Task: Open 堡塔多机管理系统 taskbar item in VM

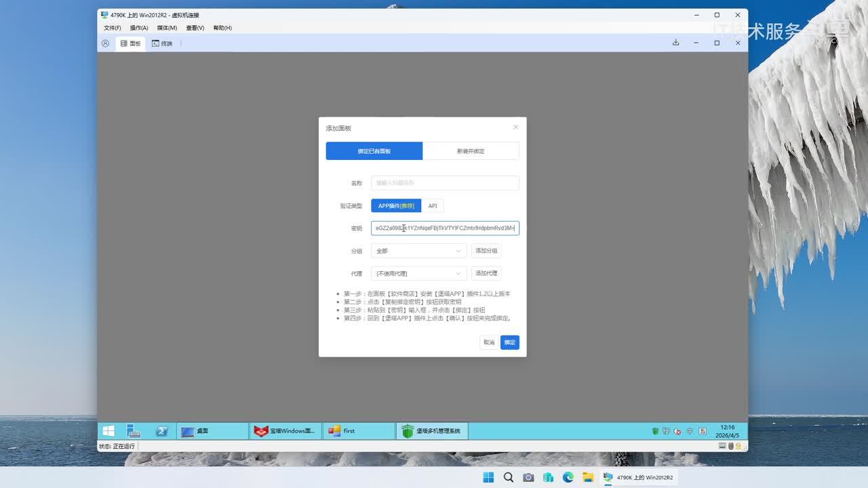Action: [x=432, y=430]
